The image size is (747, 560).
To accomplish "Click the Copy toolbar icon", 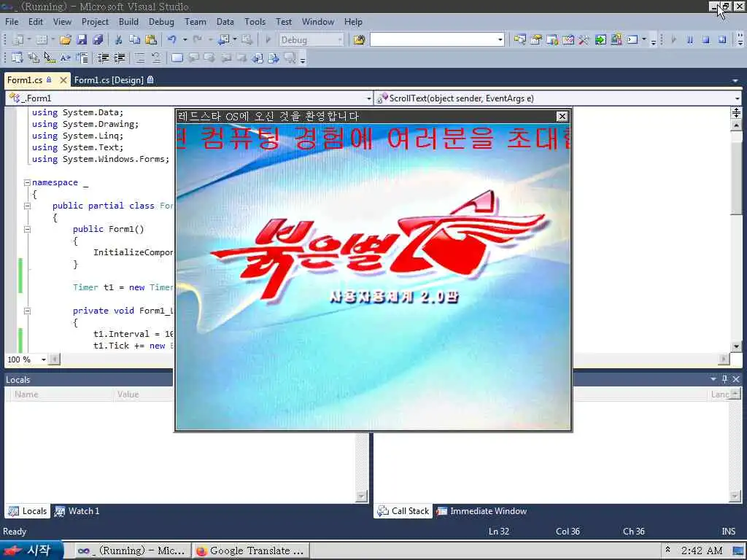I will pyautogui.click(x=134, y=40).
